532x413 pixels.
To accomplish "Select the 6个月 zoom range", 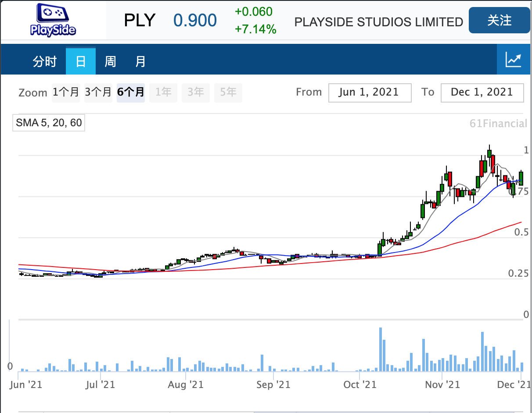I will (x=131, y=93).
